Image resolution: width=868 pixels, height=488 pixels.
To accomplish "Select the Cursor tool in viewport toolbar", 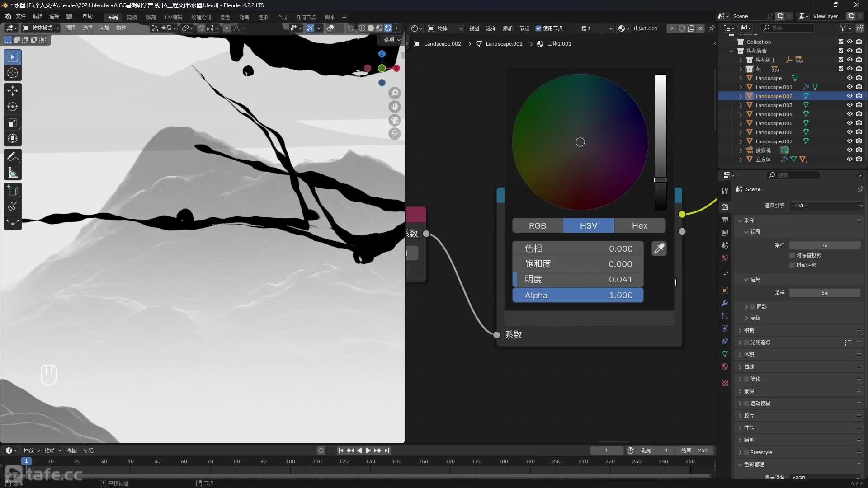I will [13, 73].
